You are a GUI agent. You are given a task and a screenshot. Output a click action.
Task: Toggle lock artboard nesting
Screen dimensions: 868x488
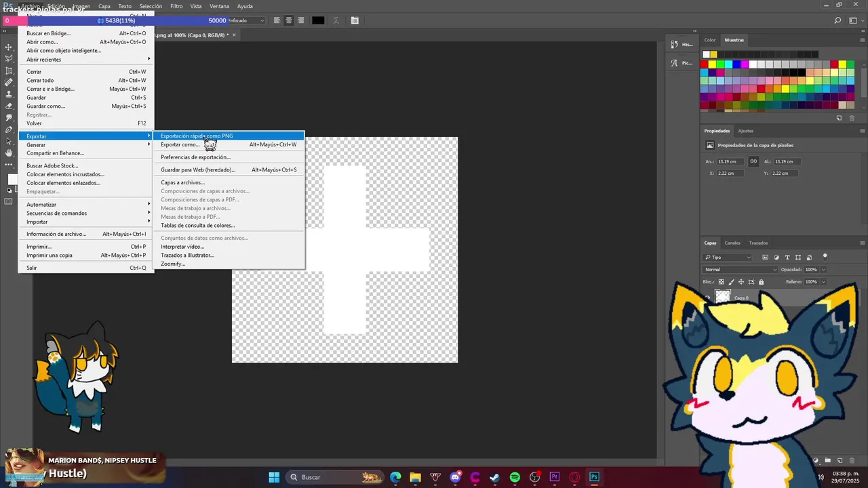(751, 282)
